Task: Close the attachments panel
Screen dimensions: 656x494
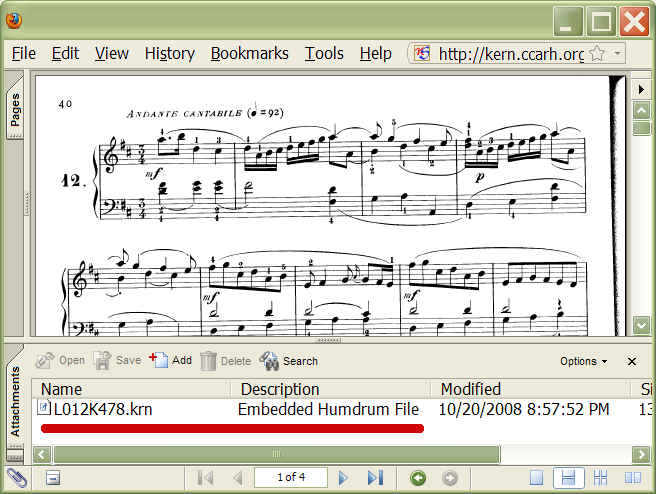Action: [632, 361]
